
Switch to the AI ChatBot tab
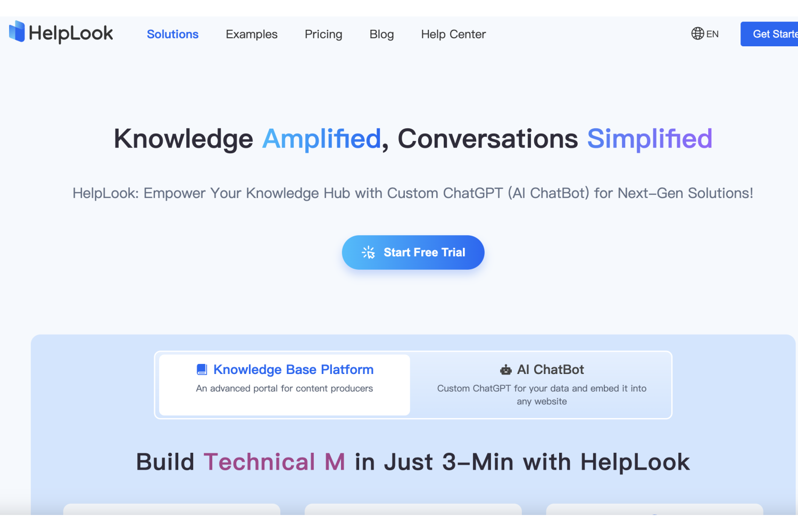tap(542, 385)
